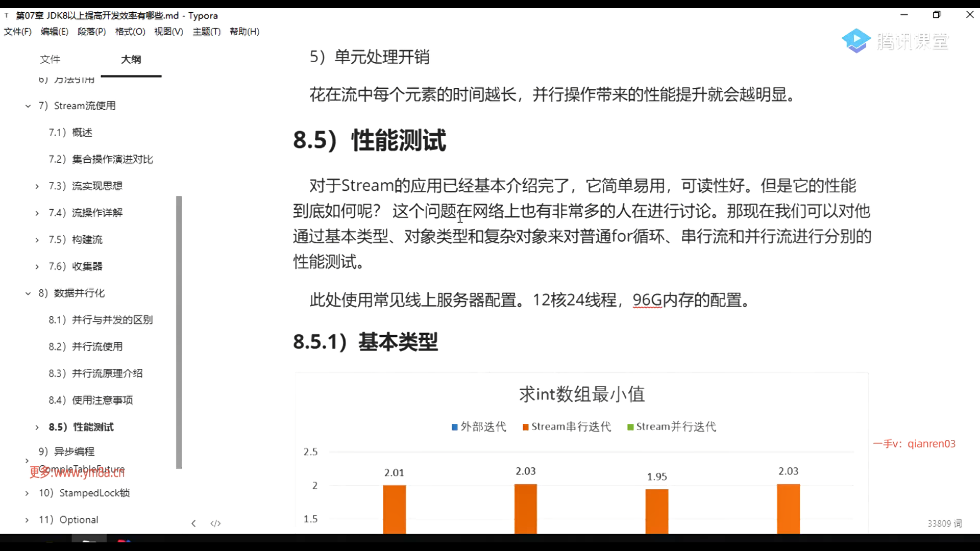Viewport: 980px width, 551px height.
Task: Go to 7.6) 收集器 outline entry
Action: pyautogui.click(x=76, y=266)
